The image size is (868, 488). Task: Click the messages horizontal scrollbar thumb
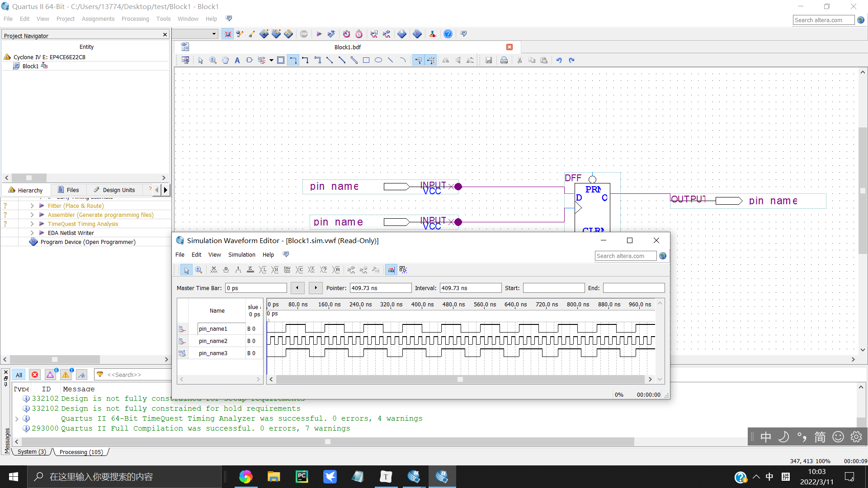[328, 441]
